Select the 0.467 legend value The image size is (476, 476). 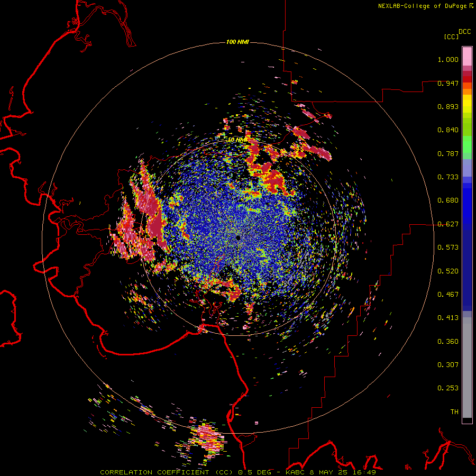pyautogui.click(x=448, y=295)
